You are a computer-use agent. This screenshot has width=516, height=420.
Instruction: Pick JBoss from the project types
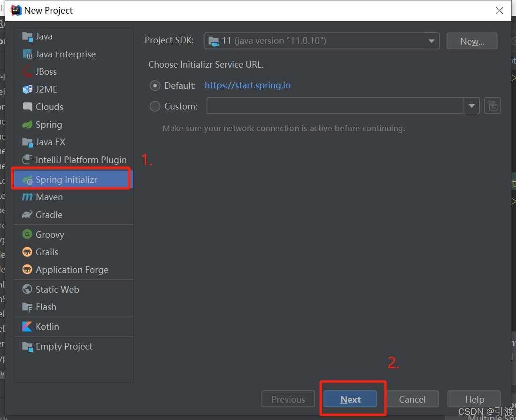coord(46,71)
